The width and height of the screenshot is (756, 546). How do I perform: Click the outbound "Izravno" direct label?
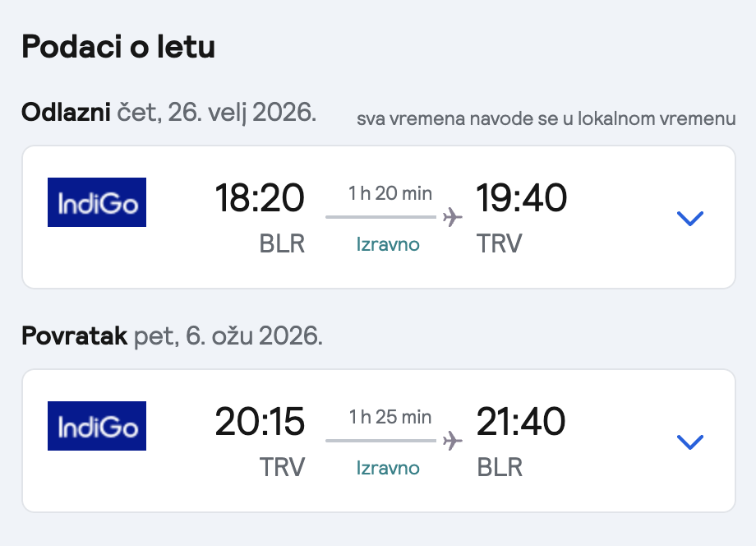tap(388, 244)
